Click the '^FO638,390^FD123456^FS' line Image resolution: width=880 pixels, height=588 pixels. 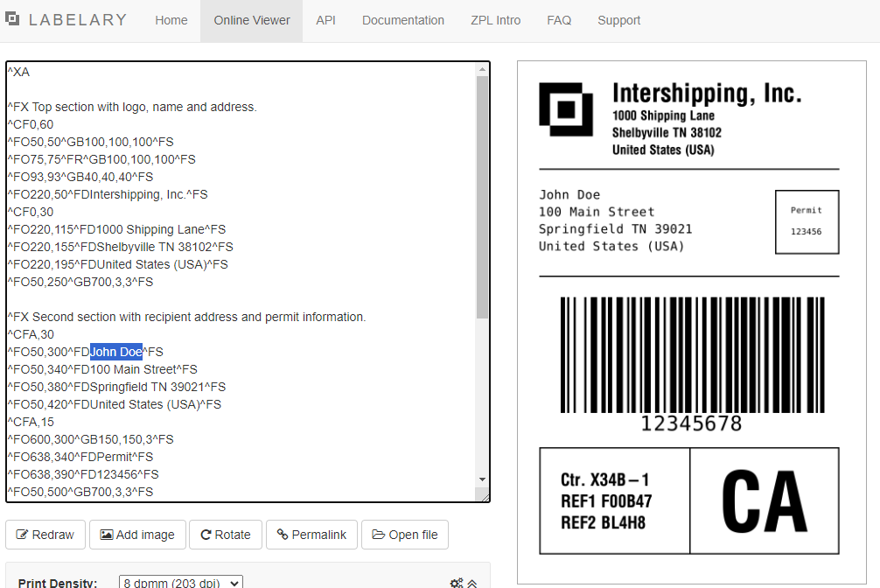pos(83,474)
